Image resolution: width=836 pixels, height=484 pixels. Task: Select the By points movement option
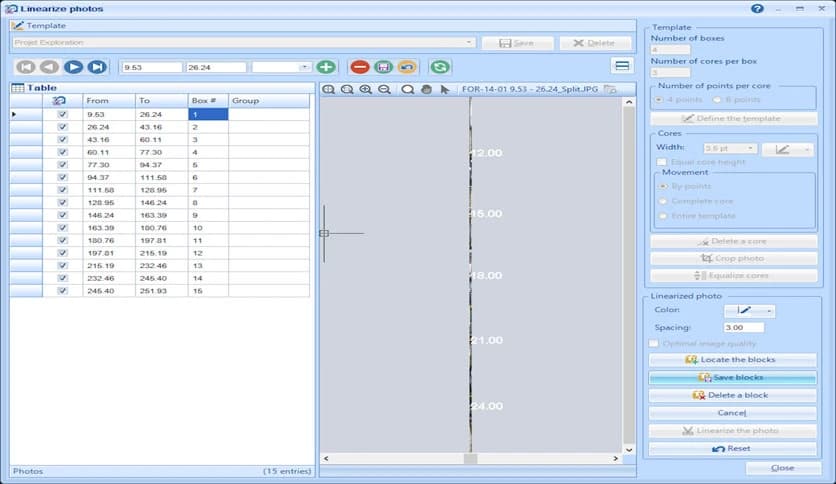(x=663, y=186)
